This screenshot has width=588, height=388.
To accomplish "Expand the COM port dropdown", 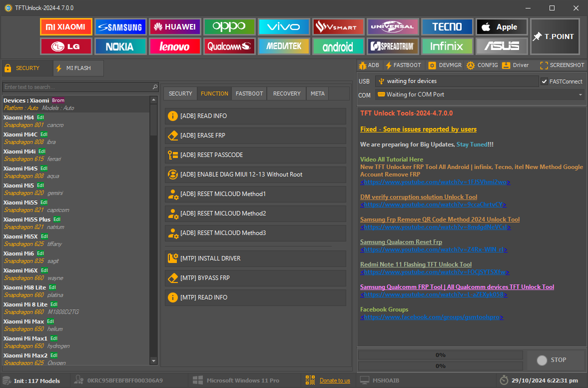I will pyautogui.click(x=581, y=94).
